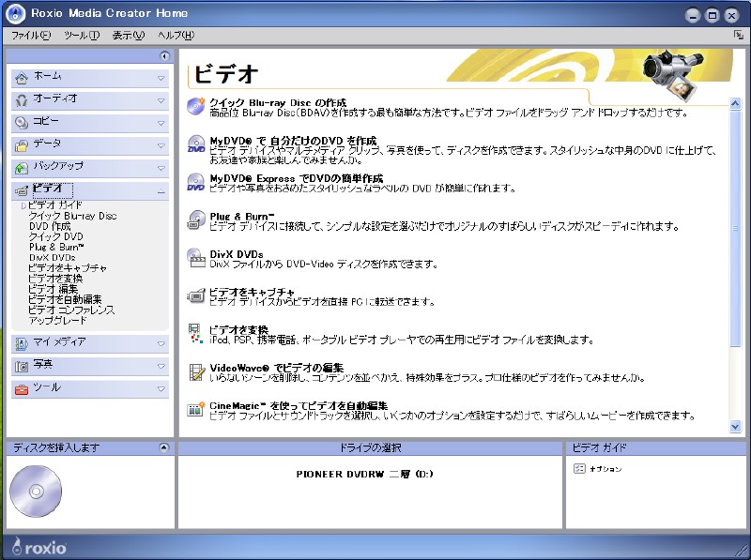Click the Plug & Burn icon

coord(196,220)
